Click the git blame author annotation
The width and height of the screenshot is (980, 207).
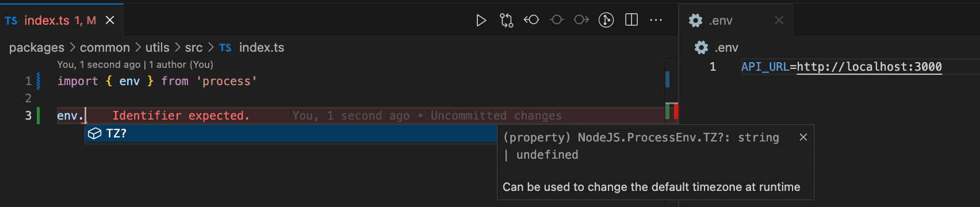point(135,64)
